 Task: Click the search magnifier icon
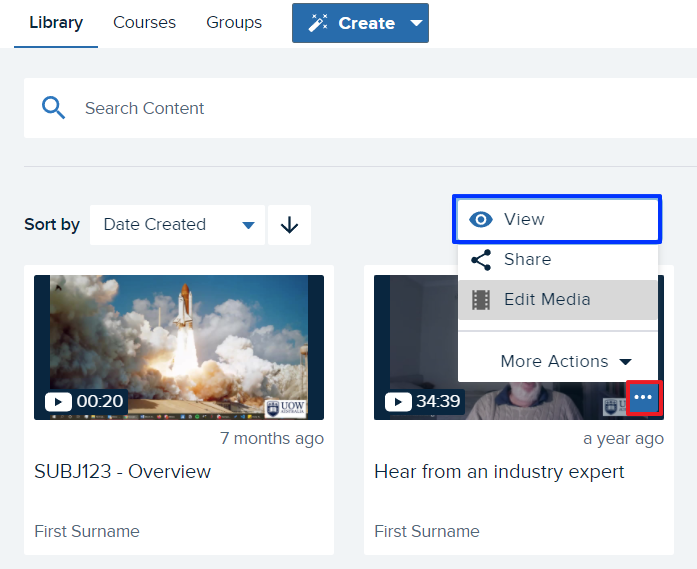coord(53,108)
